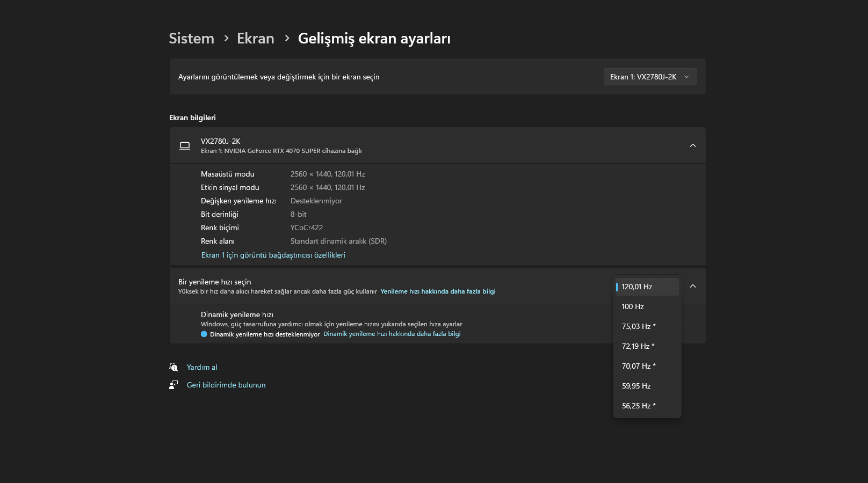Collapse the refresh rate section chevron
This screenshot has width=868, height=483.
pos(693,286)
